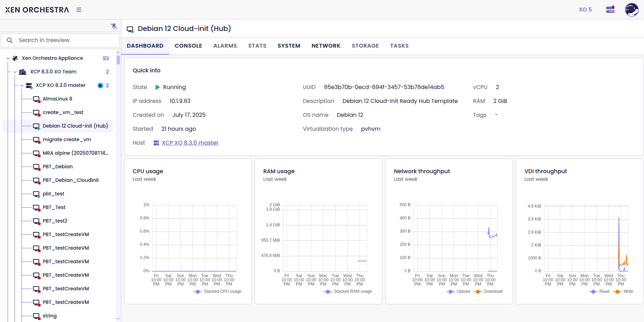Click Debian 12 Cloud-init tree VM icon

tap(36, 126)
